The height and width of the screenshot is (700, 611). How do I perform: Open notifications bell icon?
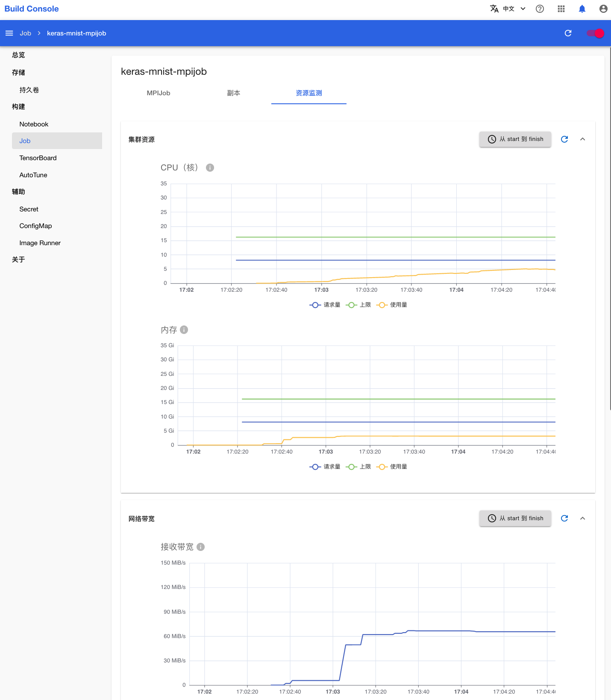582,9
